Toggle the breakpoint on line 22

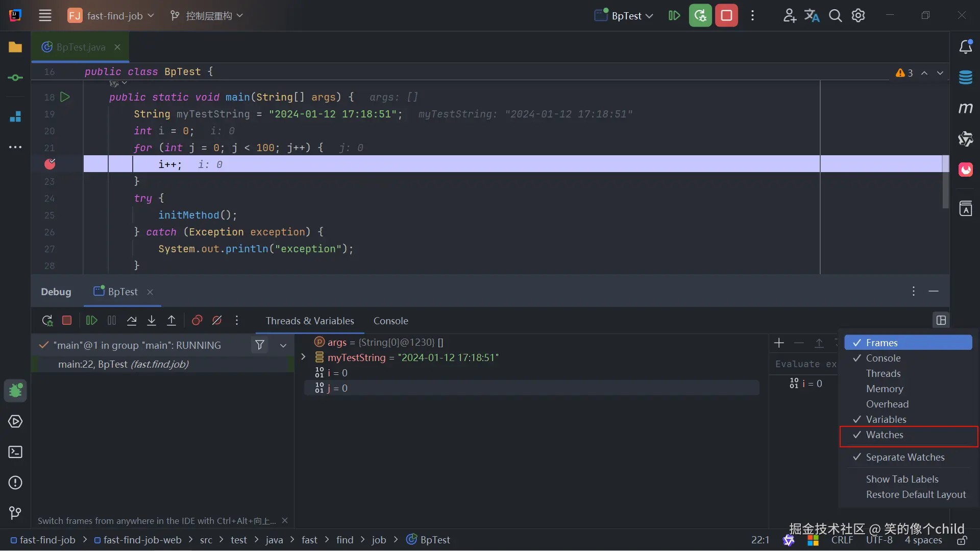coord(50,164)
